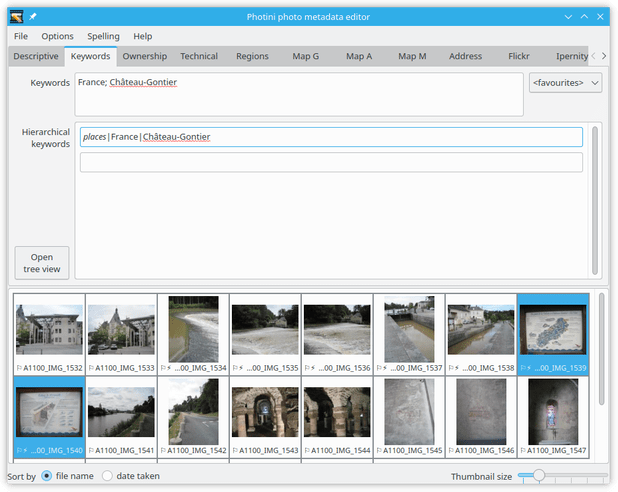This screenshot has height=492, width=618.
Task: Select thumbnail A1100_IMG_1532
Action: pos(49,334)
